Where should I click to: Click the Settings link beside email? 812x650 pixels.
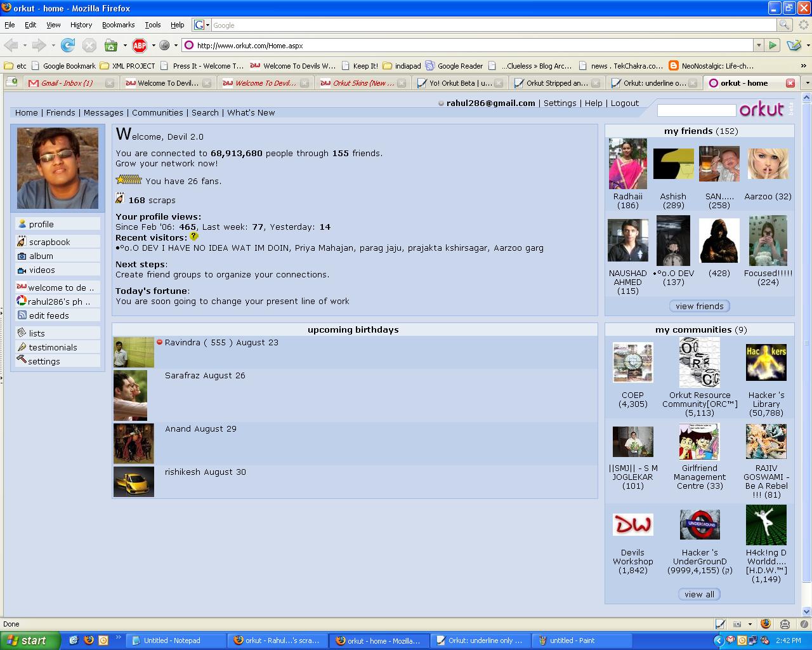pyautogui.click(x=560, y=103)
